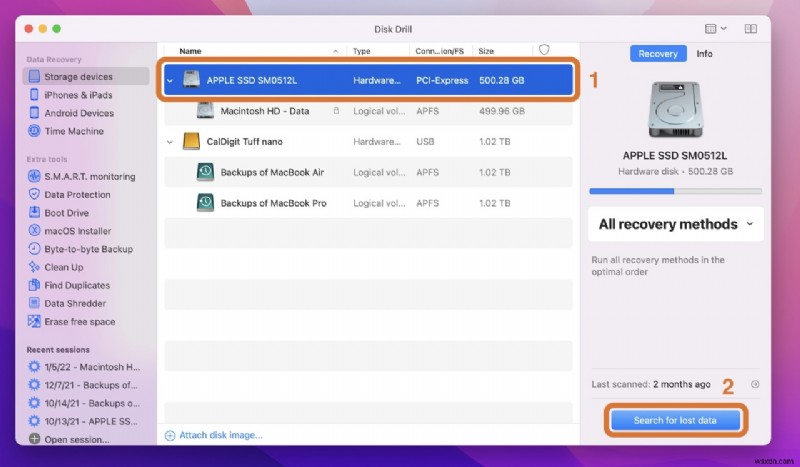Open recent session 10/14/21 Backups o...
This screenshot has width=800, height=467.
84,403
